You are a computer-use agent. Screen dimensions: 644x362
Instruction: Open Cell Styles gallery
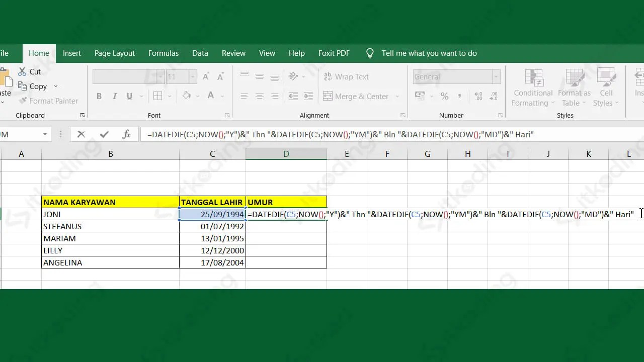[x=606, y=88]
